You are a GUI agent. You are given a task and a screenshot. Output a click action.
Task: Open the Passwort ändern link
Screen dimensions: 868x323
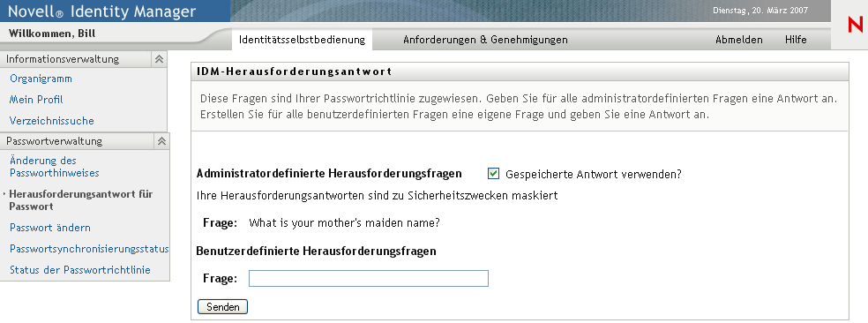click(49, 228)
